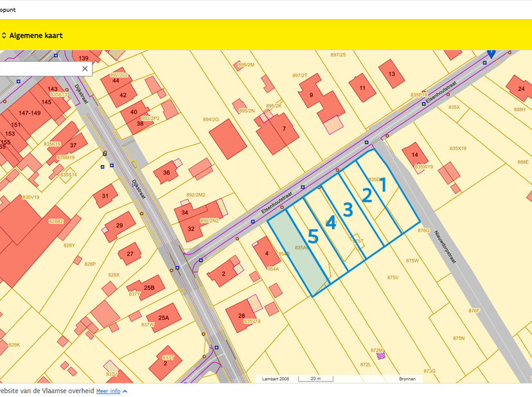The image size is (532, 397).
Task: Select building number 27
Action: pyautogui.click(x=130, y=254)
